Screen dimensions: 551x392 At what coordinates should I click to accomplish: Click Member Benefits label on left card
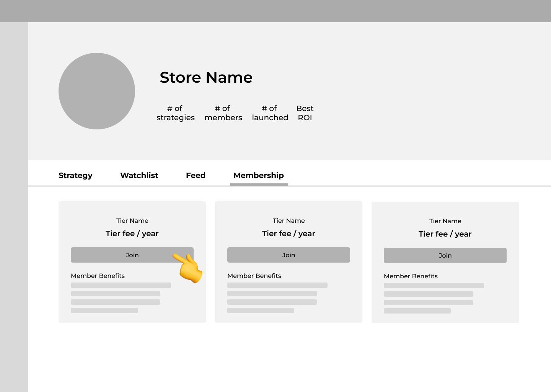[98, 276]
